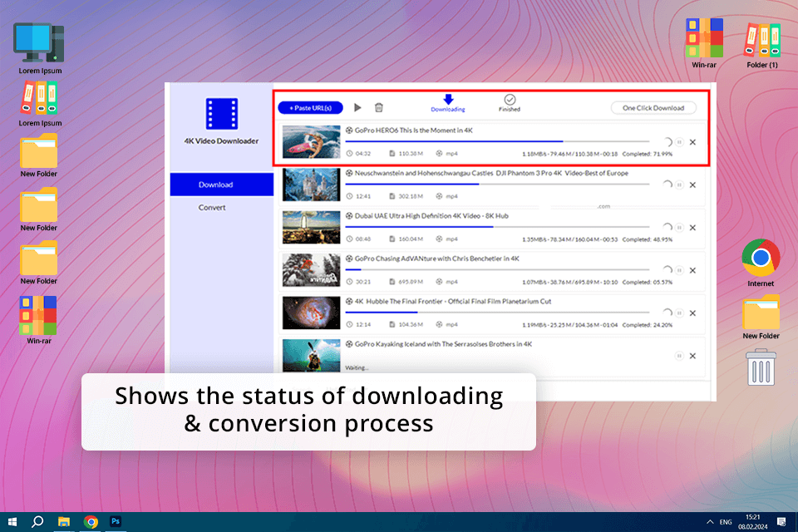Click the Paste URL(s) button
This screenshot has height=532, width=798.
310,108
